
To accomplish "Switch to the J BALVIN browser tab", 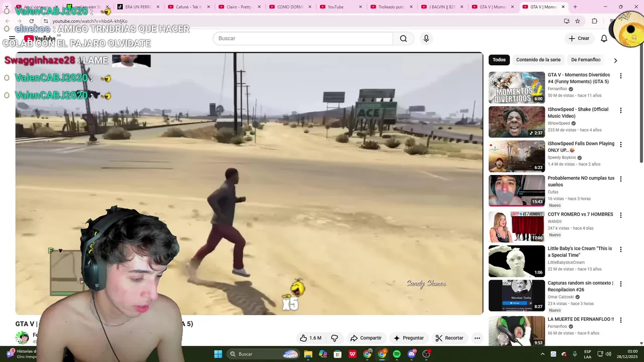I will tap(442, 7).
